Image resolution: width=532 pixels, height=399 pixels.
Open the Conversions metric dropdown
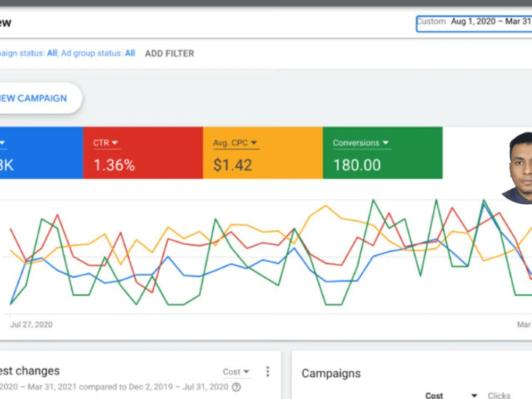[x=361, y=143]
